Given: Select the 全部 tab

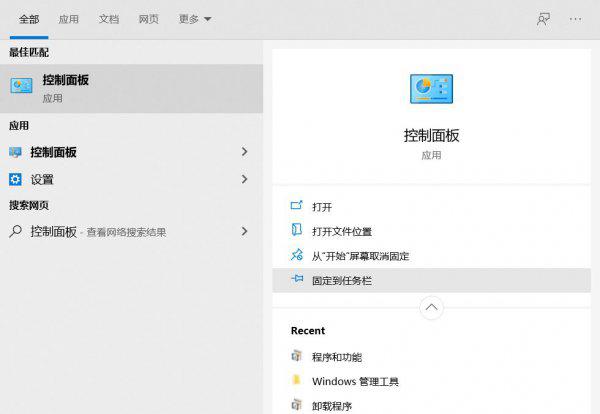Looking at the screenshot, I should click(x=29, y=19).
